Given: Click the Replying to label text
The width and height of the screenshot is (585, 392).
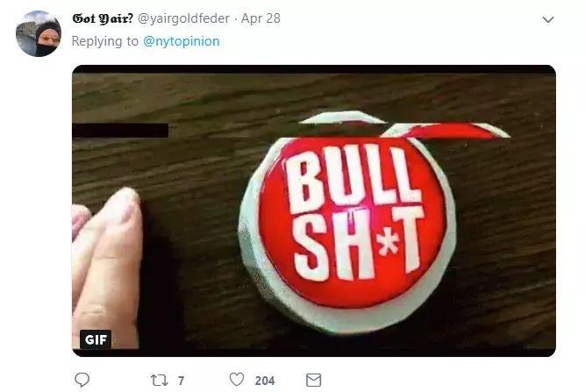Looking at the screenshot, I should (x=105, y=41).
